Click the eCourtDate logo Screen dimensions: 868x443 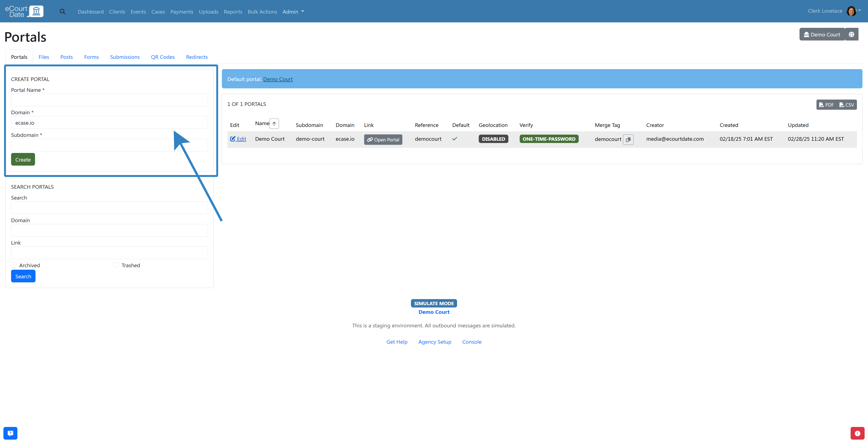[24, 11]
